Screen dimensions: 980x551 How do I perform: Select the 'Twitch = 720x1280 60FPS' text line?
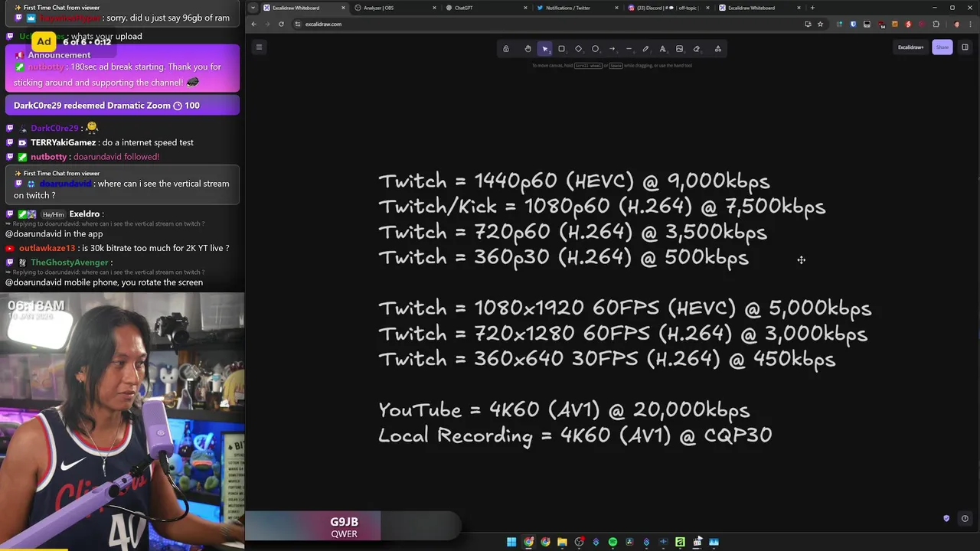(x=622, y=334)
